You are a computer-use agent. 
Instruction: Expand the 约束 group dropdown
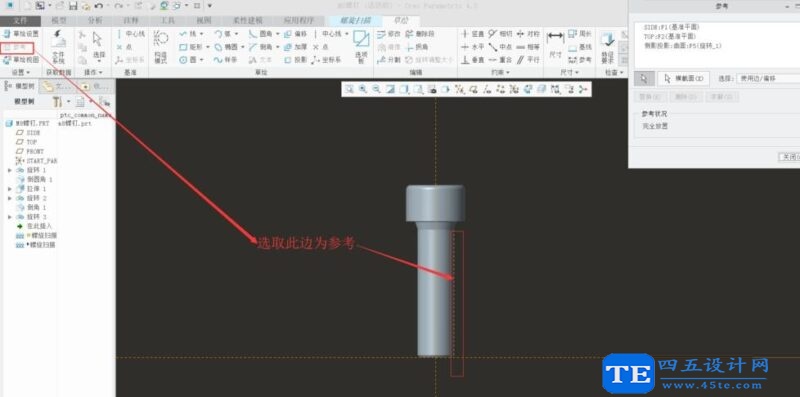[500, 72]
